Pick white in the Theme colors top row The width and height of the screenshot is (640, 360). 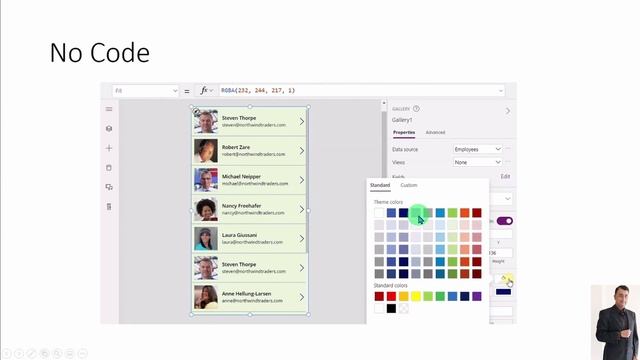tap(379, 213)
